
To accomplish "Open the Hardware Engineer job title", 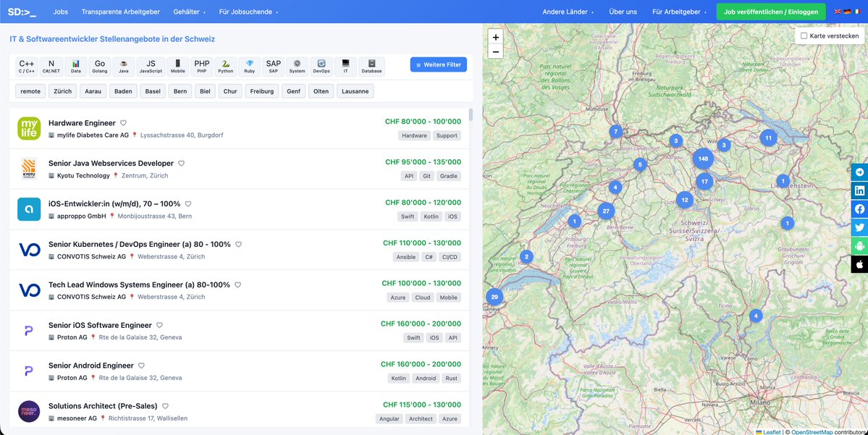I will tap(82, 123).
